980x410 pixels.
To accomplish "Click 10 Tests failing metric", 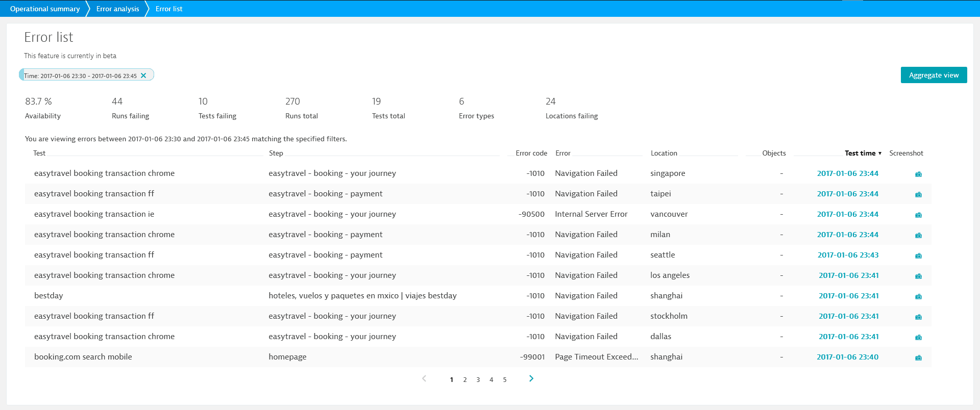I will point(217,108).
